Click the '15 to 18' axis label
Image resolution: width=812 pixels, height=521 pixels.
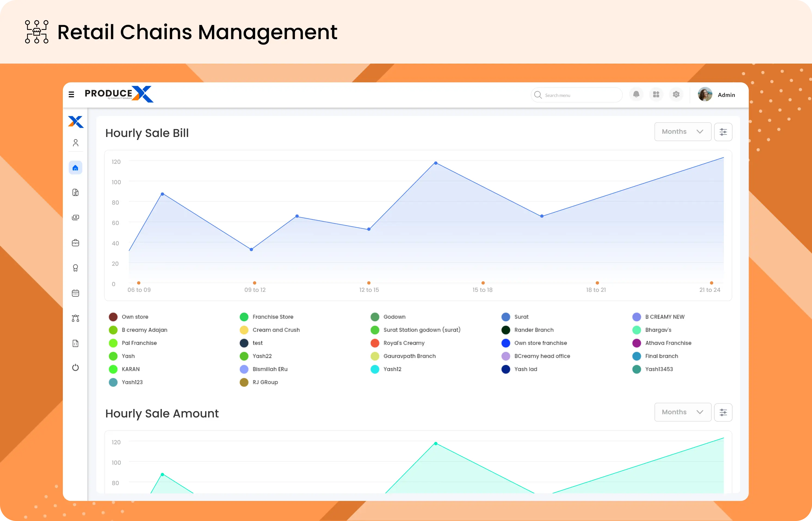pyautogui.click(x=483, y=290)
